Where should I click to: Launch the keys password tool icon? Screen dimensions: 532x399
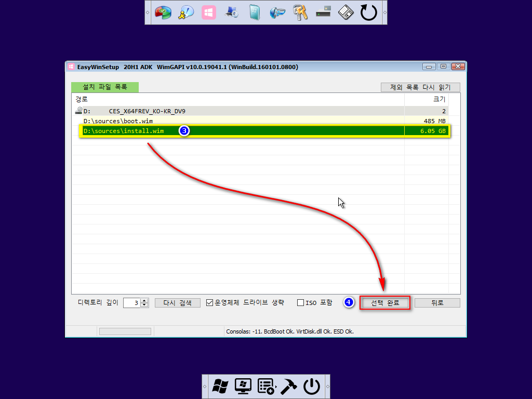(x=300, y=12)
